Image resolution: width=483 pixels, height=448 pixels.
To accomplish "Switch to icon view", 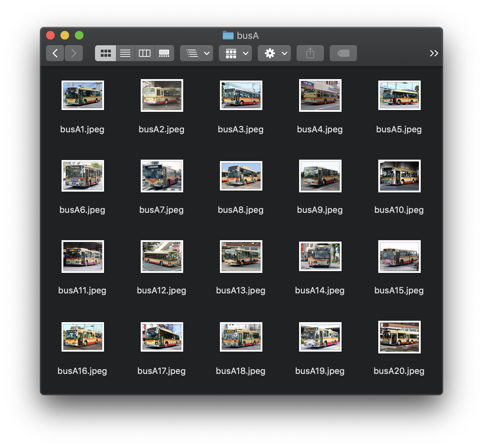I will pos(105,53).
